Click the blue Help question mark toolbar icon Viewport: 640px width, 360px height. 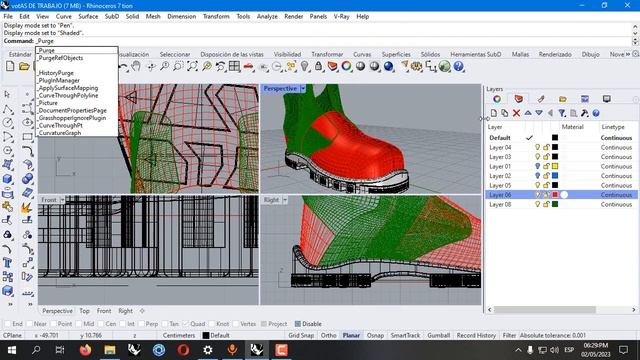point(459,66)
